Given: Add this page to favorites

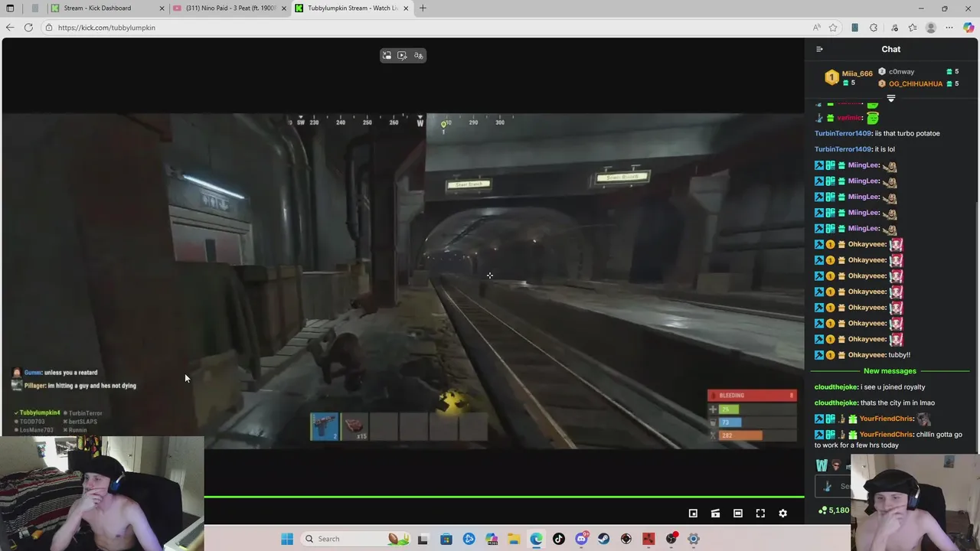Looking at the screenshot, I should coord(833,28).
